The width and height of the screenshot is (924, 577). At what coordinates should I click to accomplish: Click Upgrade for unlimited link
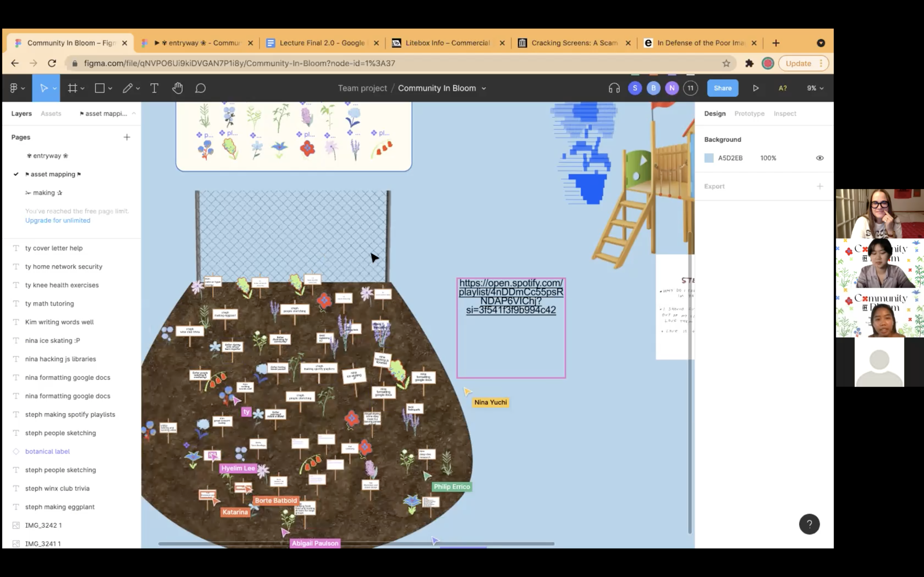click(x=58, y=220)
